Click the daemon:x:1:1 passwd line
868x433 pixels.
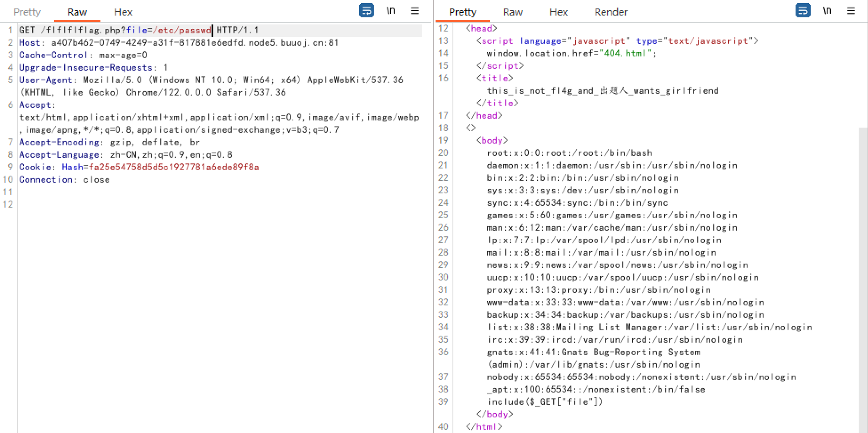612,165
